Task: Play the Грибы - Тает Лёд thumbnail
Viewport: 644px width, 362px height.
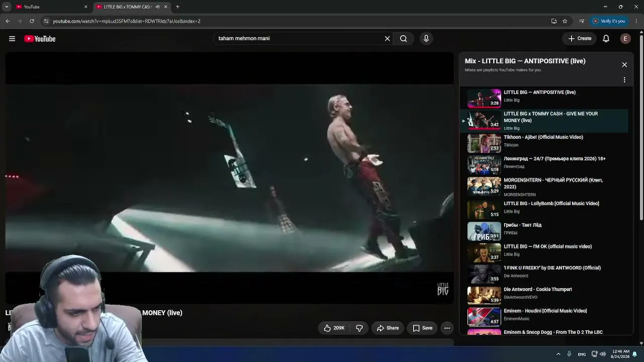Action: click(x=484, y=231)
